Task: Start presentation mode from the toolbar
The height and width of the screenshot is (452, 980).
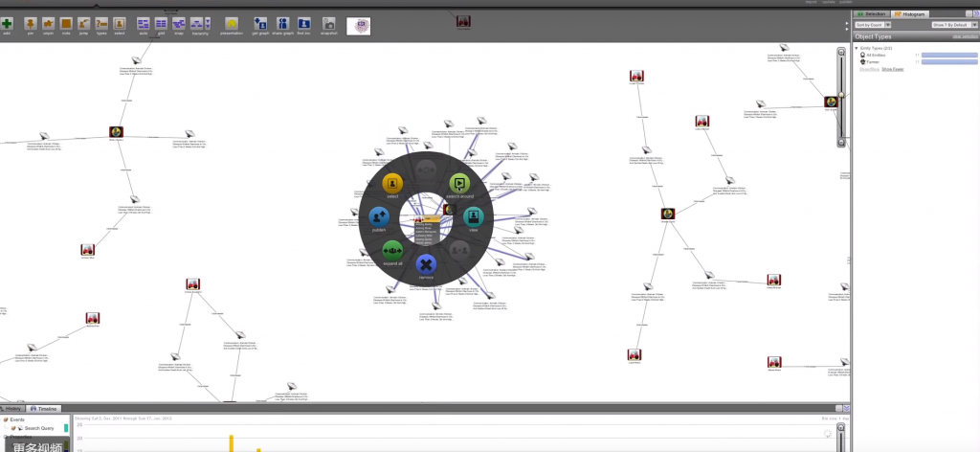Action: [x=232, y=22]
